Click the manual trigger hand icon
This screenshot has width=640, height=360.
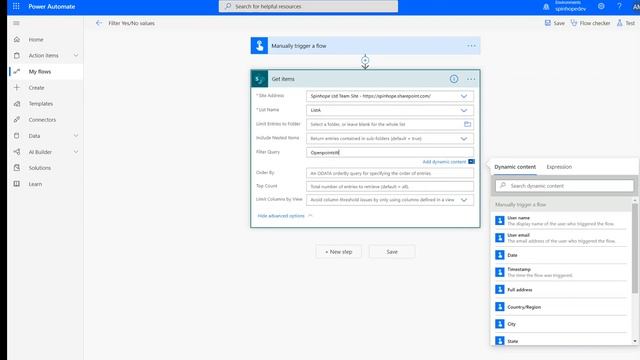tap(259, 46)
